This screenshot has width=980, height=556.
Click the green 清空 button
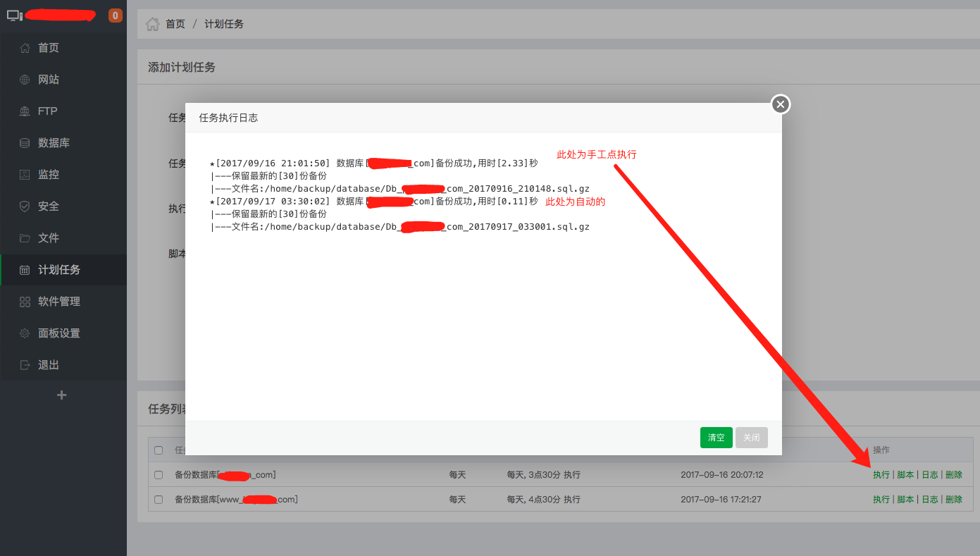[717, 438]
